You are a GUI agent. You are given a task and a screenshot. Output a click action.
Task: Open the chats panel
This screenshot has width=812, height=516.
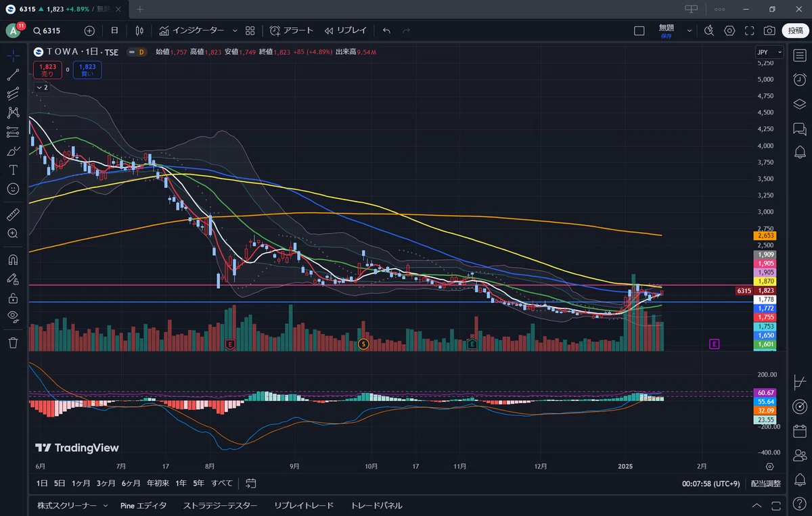point(799,128)
